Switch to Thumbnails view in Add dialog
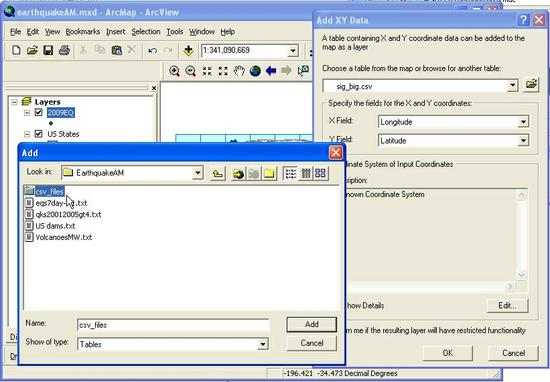This screenshot has width=550, height=382. point(320,173)
